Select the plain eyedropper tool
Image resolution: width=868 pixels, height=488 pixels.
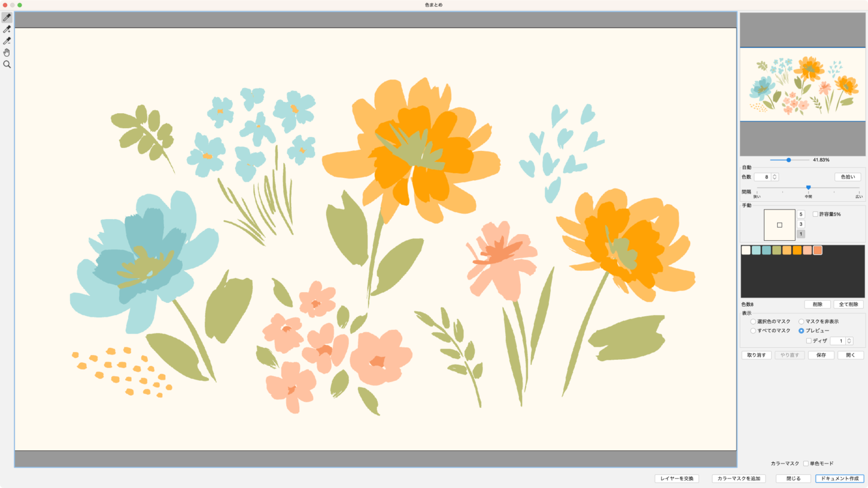click(x=7, y=18)
